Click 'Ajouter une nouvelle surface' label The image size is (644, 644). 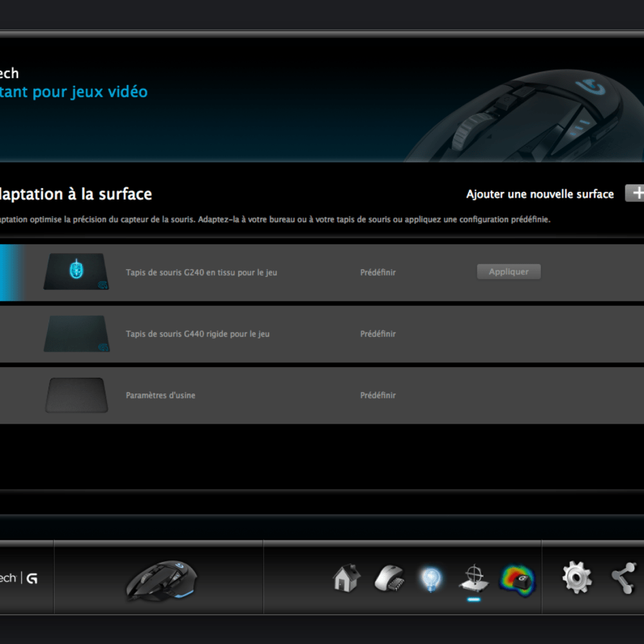click(540, 194)
